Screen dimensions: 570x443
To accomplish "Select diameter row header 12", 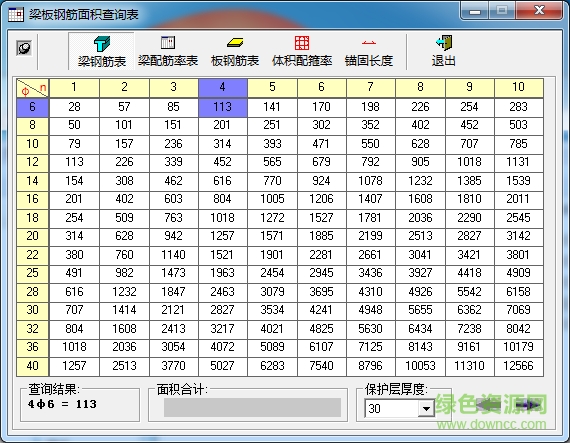I will pyautogui.click(x=32, y=162).
